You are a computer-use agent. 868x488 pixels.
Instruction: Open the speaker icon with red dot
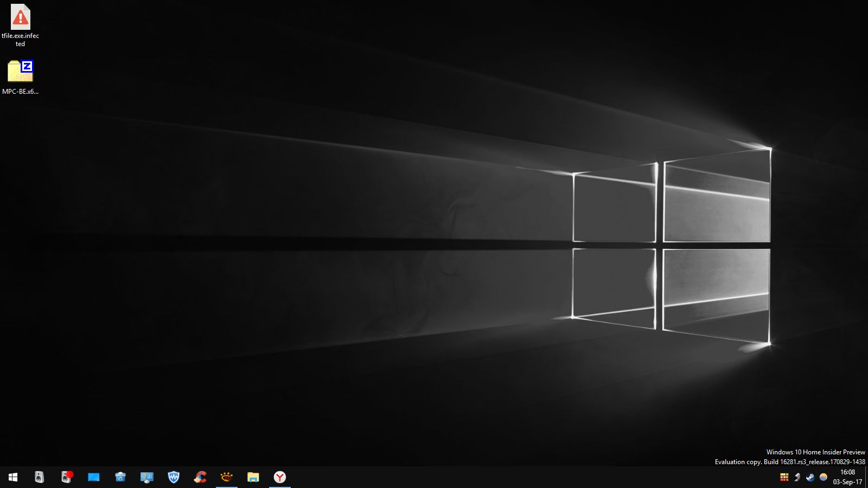pos(66,477)
